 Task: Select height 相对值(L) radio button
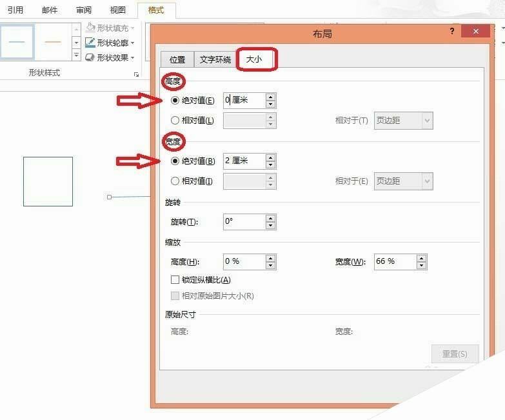175,121
